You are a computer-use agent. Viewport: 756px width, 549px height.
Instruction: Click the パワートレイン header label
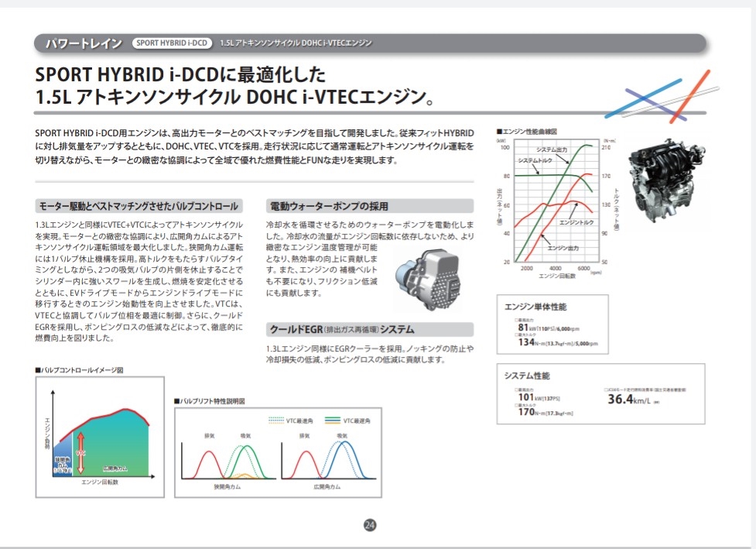tap(84, 43)
